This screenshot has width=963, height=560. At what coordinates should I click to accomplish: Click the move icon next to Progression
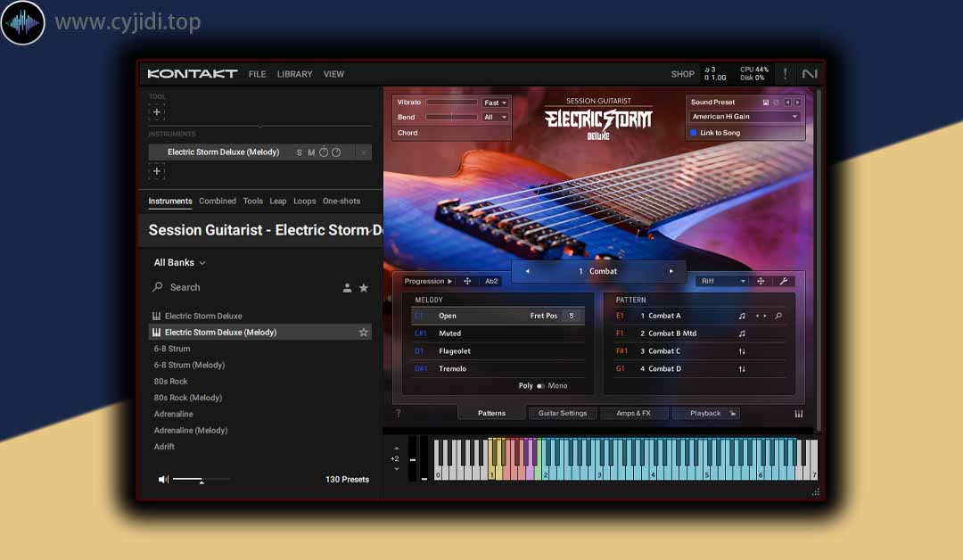pos(467,281)
